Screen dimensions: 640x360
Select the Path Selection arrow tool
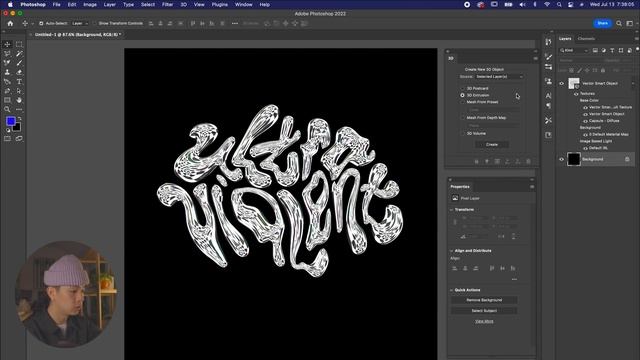[19, 91]
